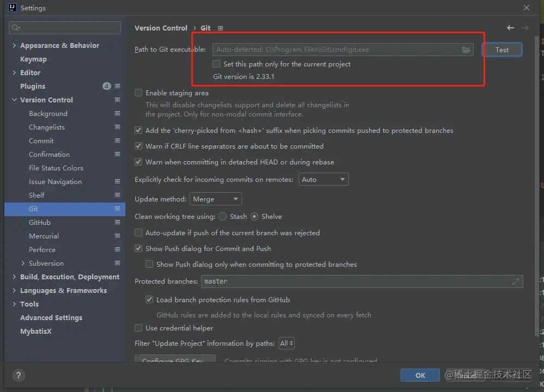
Task: Click the project icon on Changelists row
Action: pyautogui.click(x=117, y=127)
